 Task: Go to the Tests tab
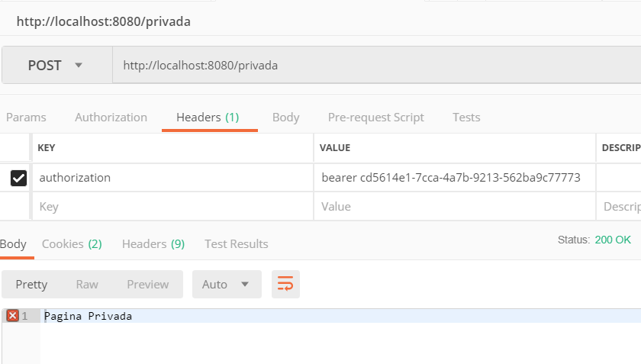click(466, 117)
